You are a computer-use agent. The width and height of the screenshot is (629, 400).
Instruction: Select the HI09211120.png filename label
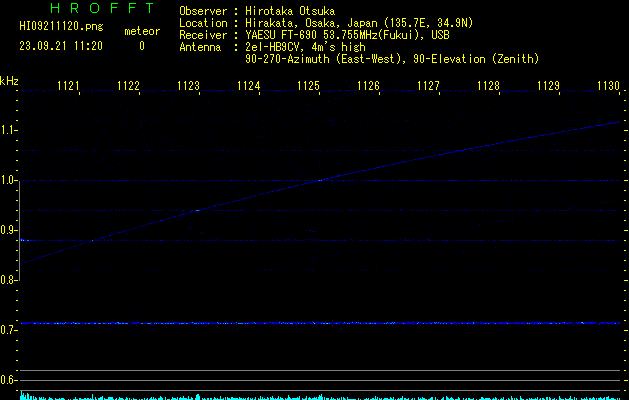pyautogui.click(x=61, y=27)
